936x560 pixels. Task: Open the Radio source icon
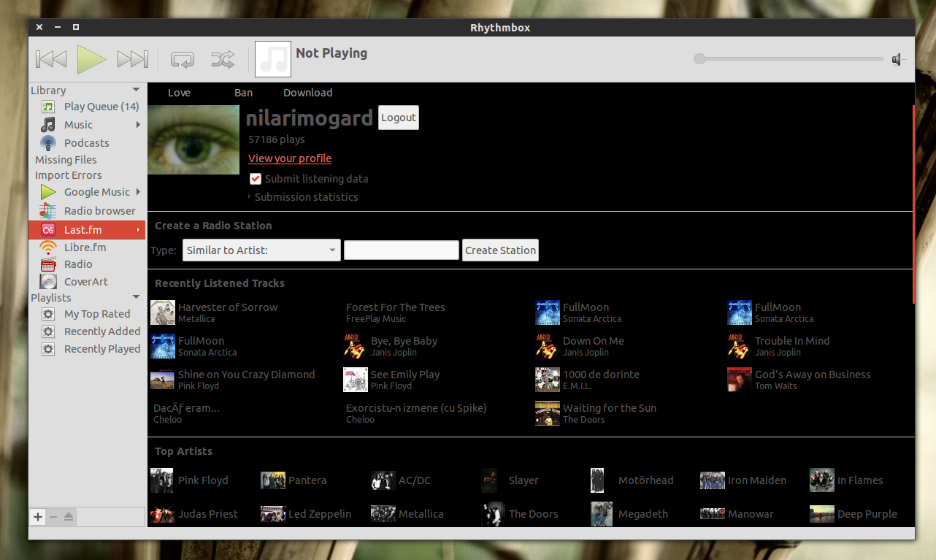(48, 264)
